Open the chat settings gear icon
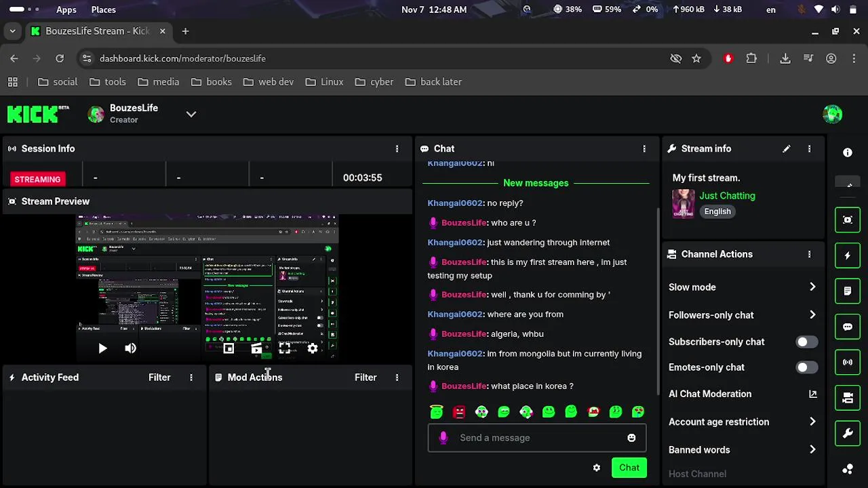The height and width of the screenshot is (488, 868). (597, 468)
